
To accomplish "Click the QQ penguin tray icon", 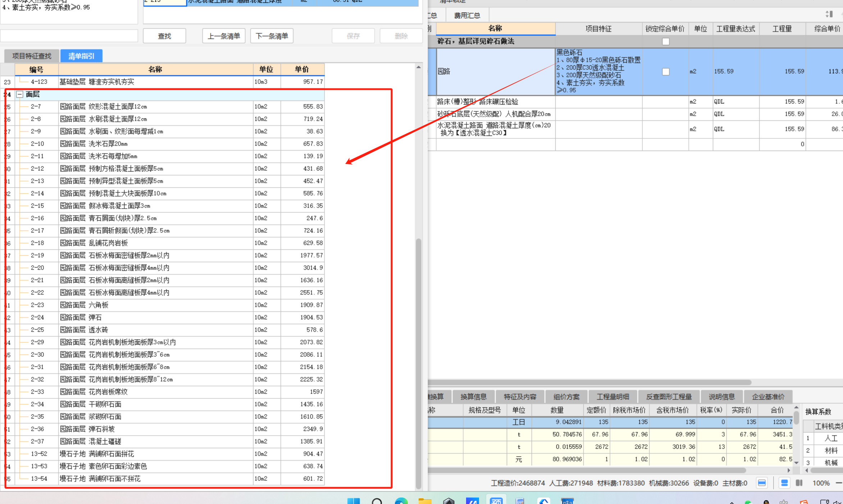I will [x=766, y=502].
